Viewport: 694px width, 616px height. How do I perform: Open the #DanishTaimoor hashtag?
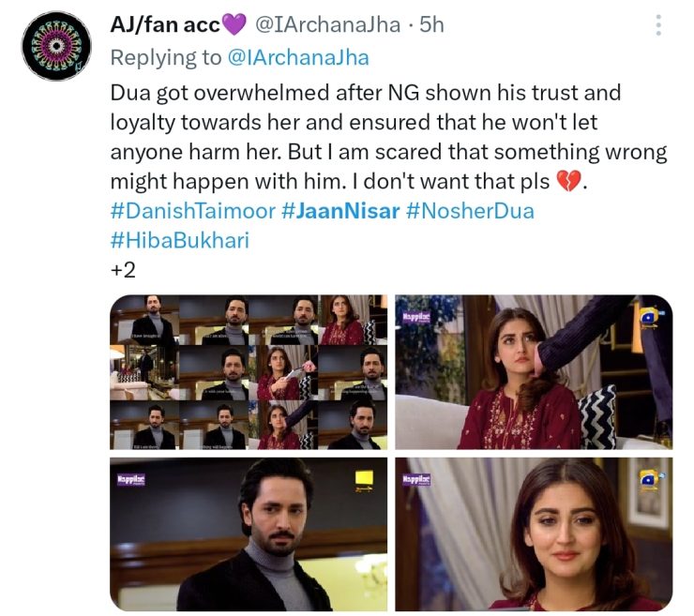click(193, 211)
